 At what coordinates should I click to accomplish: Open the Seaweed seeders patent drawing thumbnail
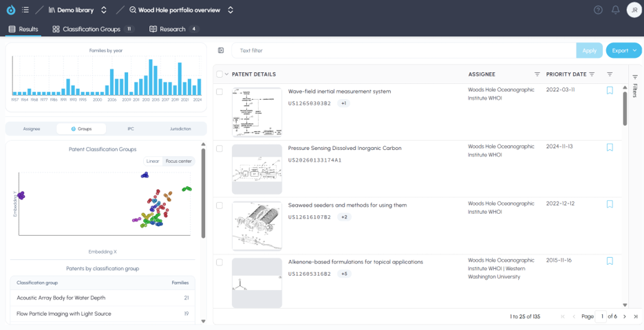coord(257,225)
